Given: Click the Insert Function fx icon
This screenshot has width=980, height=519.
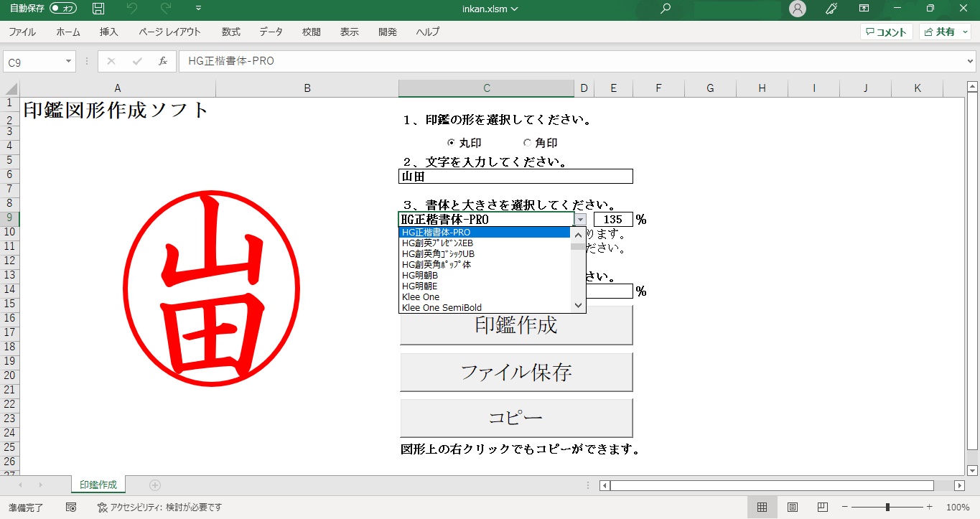Looking at the screenshot, I should point(163,61).
